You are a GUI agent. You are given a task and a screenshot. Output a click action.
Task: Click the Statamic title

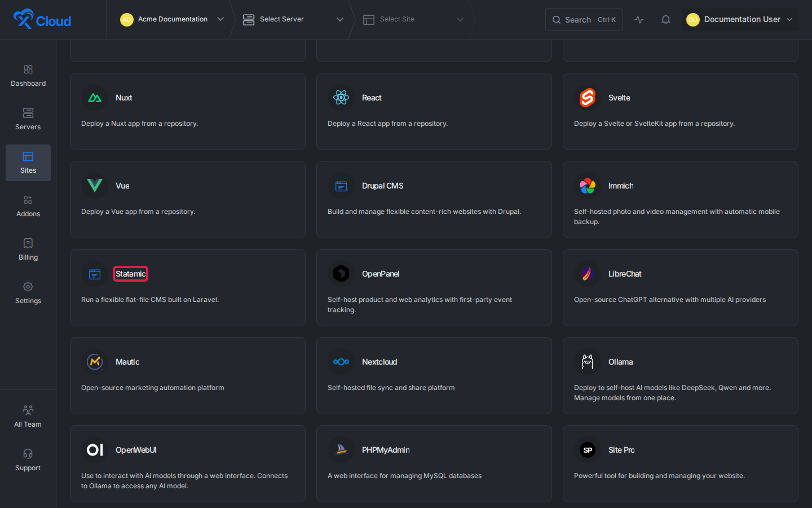(x=130, y=274)
